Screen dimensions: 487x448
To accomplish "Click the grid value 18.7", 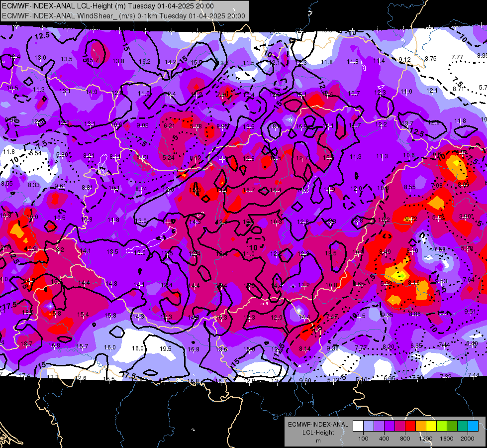I will tap(26, 344).
